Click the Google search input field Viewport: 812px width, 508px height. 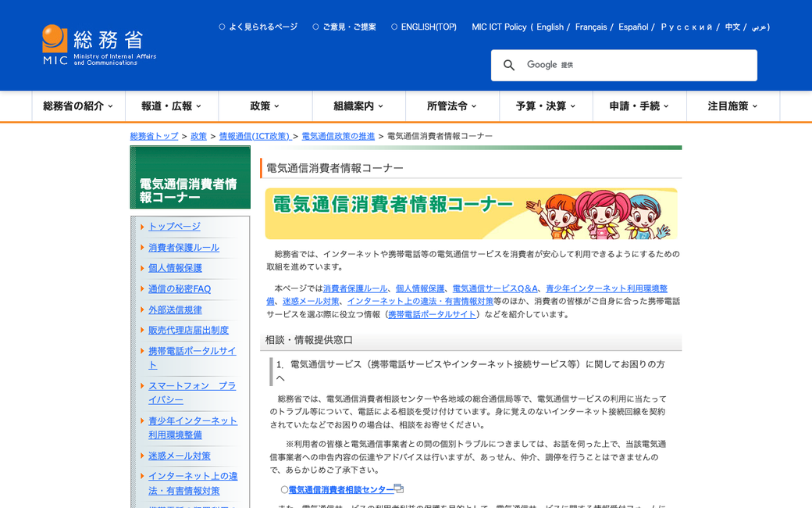pos(624,66)
